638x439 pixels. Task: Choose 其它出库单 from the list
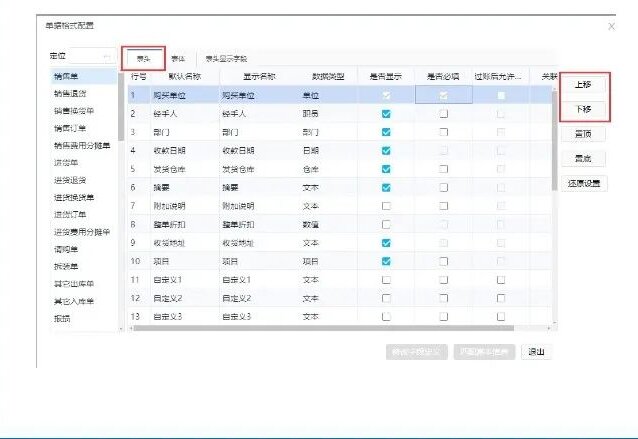coord(72,281)
